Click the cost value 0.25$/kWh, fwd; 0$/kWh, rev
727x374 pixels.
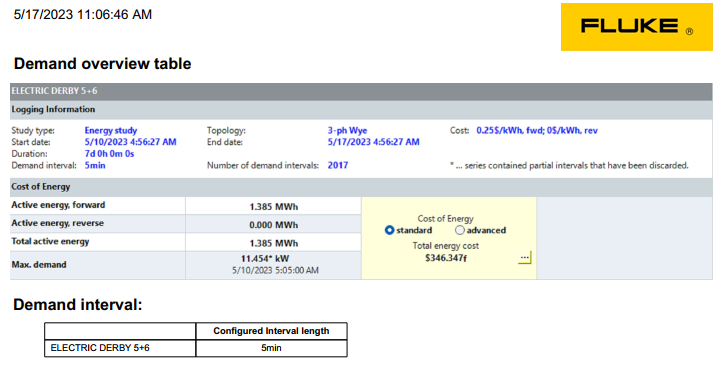point(537,131)
